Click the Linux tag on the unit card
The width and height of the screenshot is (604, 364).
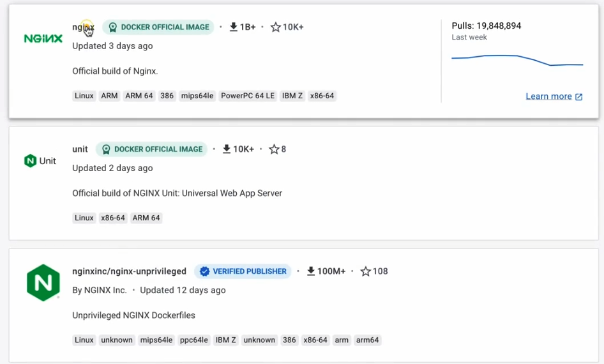84,218
